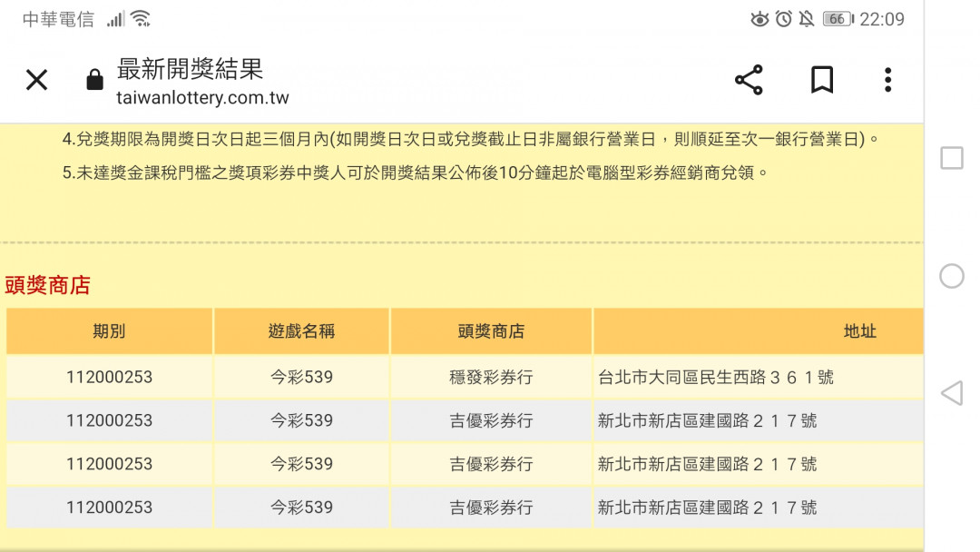Tap the lock site security icon
980x552 pixels.
(95, 79)
